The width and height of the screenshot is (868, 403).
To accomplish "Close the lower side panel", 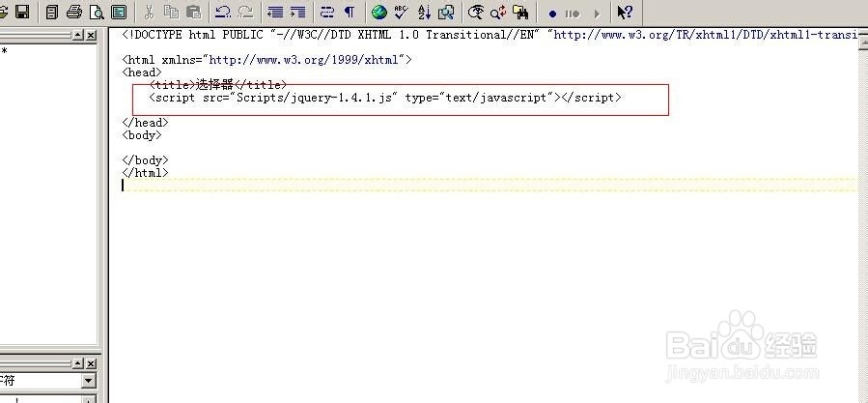I will (91, 363).
